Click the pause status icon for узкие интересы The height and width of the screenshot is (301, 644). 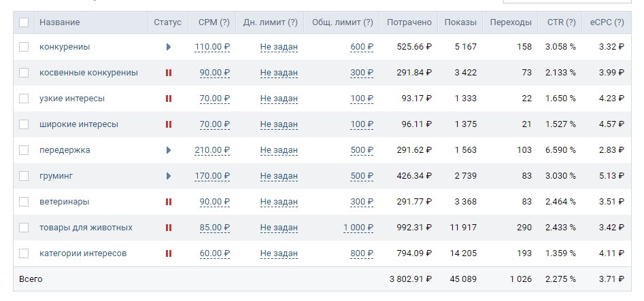tap(169, 99)
